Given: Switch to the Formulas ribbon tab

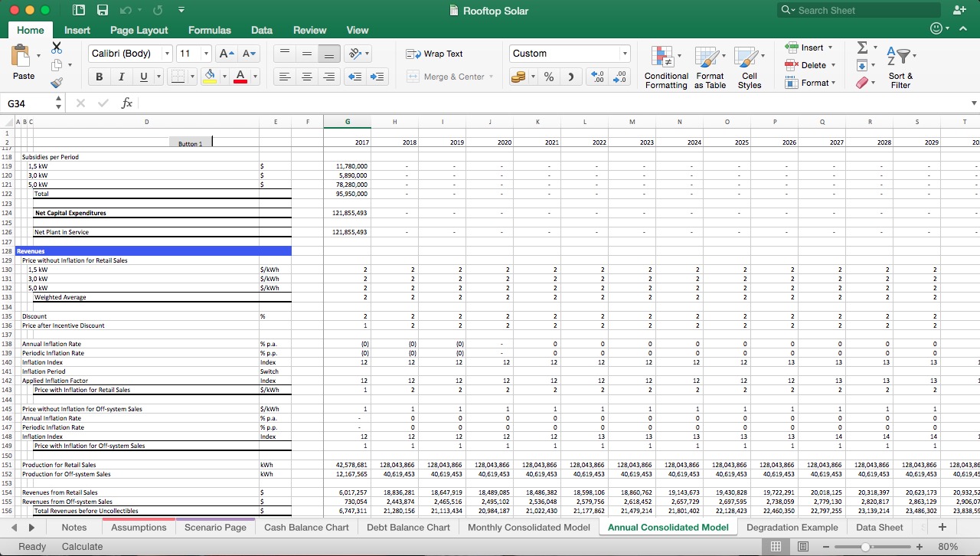Looking at the screenshot, I should [209, 31].
